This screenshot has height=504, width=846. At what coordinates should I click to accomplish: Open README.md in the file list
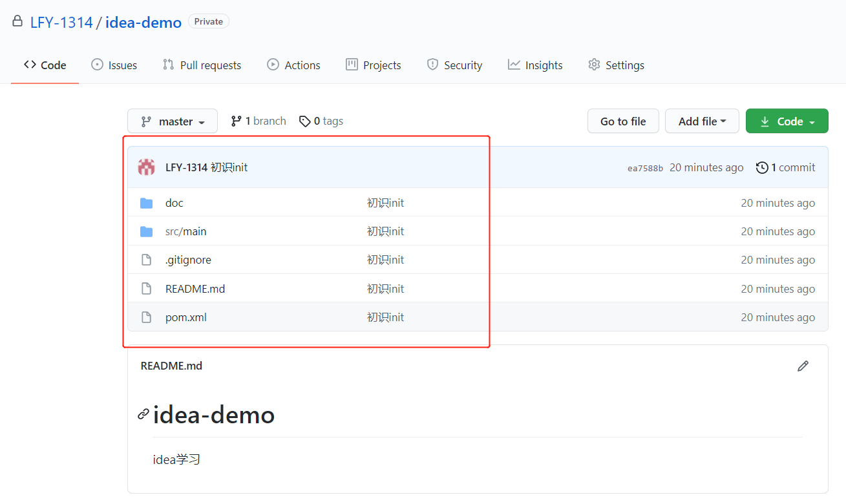click(x=195, y=289)
